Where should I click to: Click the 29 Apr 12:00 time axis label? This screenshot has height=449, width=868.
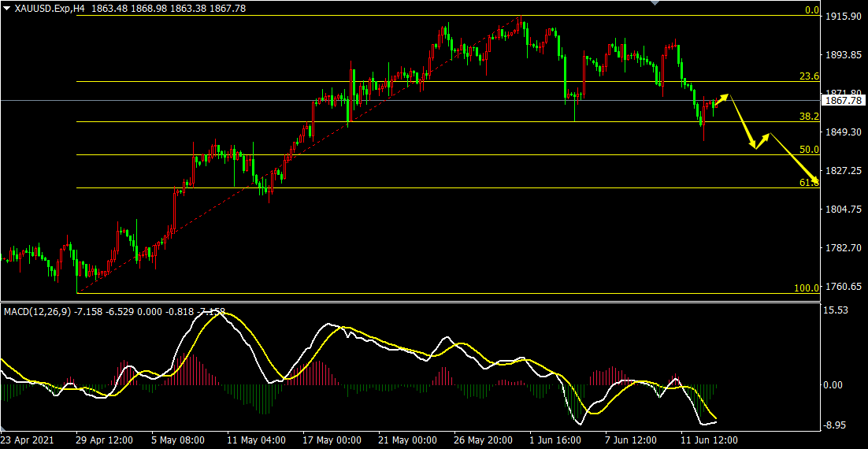click(x=103, y=440)
